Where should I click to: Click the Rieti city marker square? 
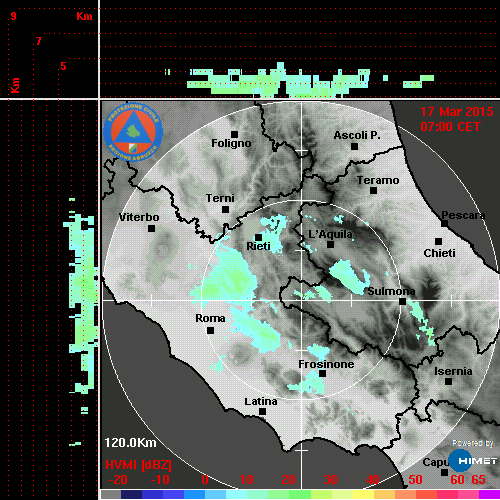(258, 237)
